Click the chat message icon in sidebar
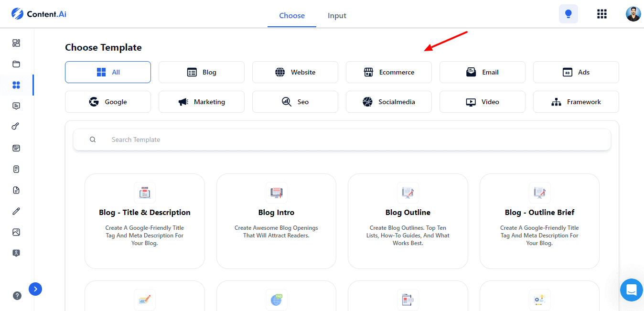This screenshot has width=644, height=311. 16,106
